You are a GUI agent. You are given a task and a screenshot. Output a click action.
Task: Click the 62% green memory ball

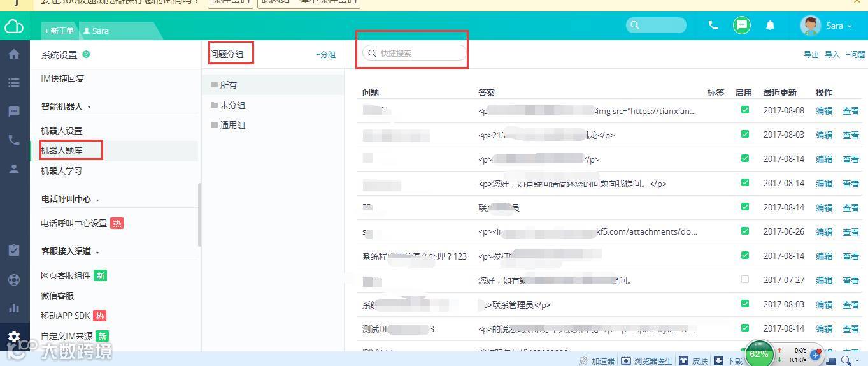coord(758,355)
